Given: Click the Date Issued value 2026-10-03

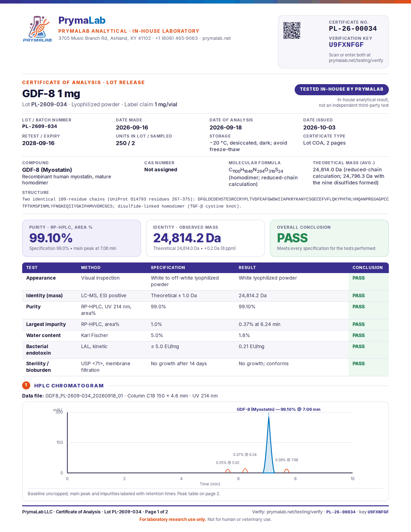Looking at the screenshot, I should pyautogui.click(x=319, y=127).
